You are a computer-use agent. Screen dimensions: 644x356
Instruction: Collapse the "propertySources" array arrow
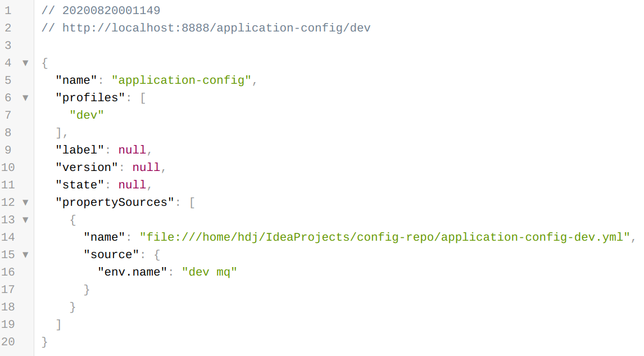click(x=25, y=202)
